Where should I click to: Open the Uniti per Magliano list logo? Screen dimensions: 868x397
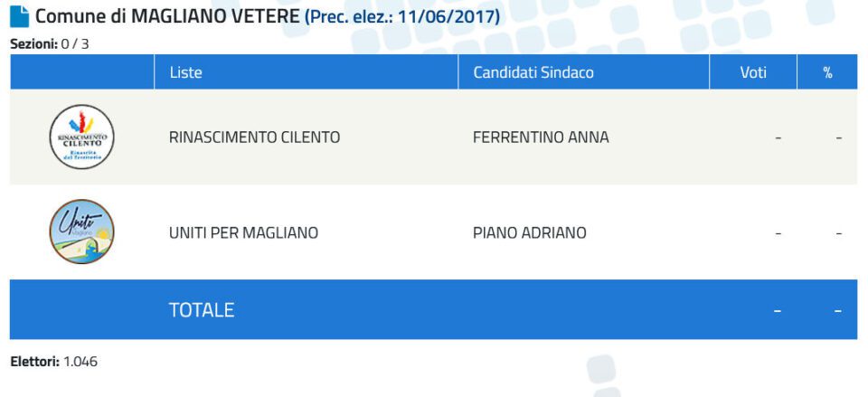pos(82,232)
